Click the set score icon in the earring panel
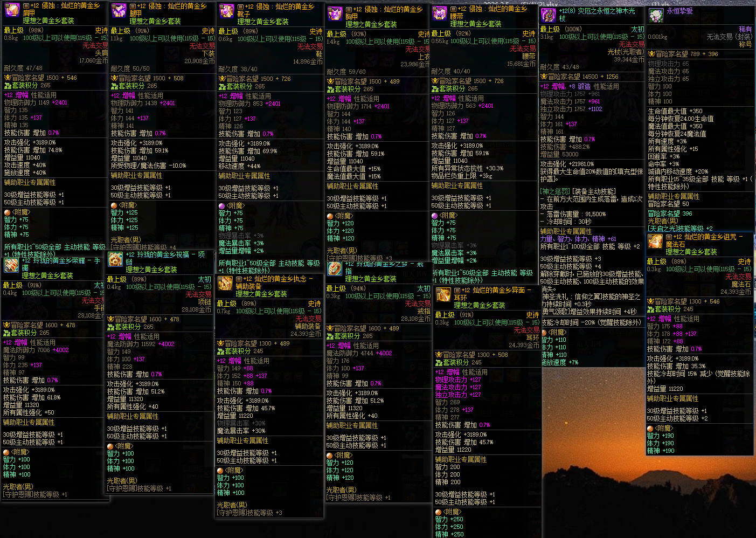The height and width of the screenshot is (538, 756). [x=439, y=362]
